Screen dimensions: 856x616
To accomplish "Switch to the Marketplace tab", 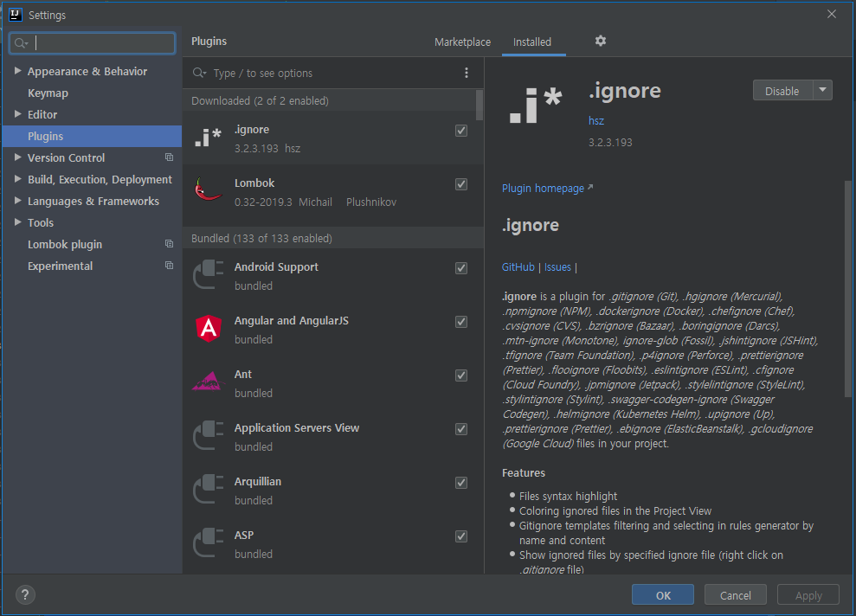I will click(x=462, y=42).
